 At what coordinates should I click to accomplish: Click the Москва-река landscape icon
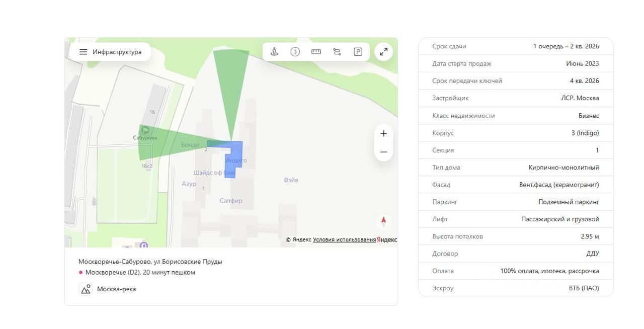[x=86, y=289]
